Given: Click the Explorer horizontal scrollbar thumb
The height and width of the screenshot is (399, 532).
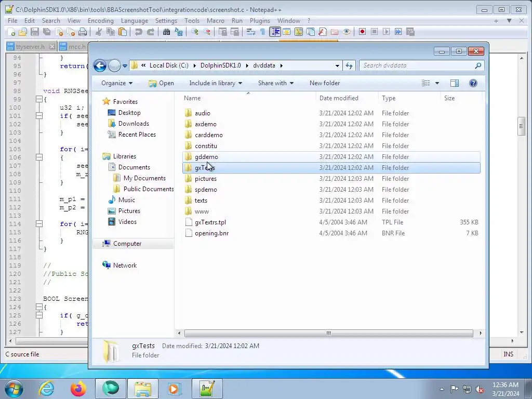Looking at the screenshot, I should pos(328,333).
